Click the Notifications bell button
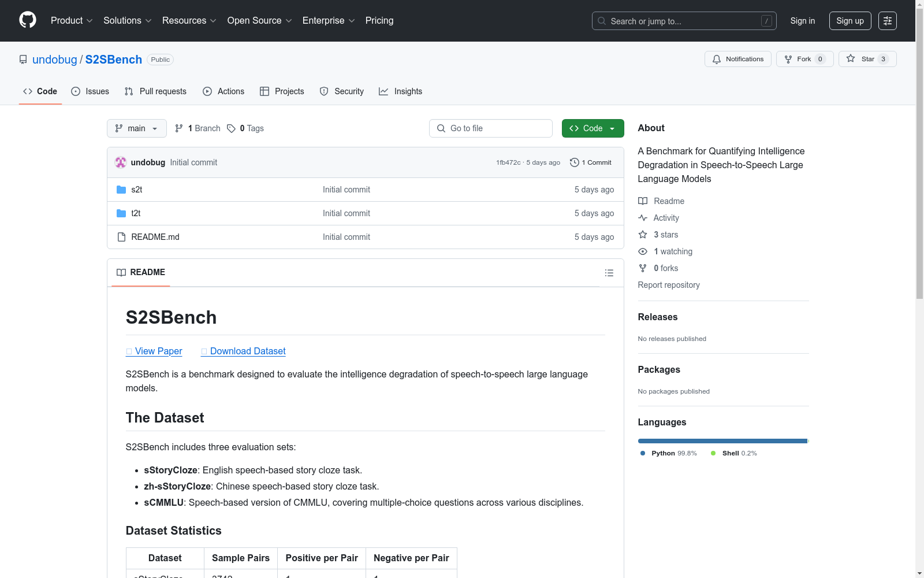This screenshot has height=578, width=924. tap(737, 59)
